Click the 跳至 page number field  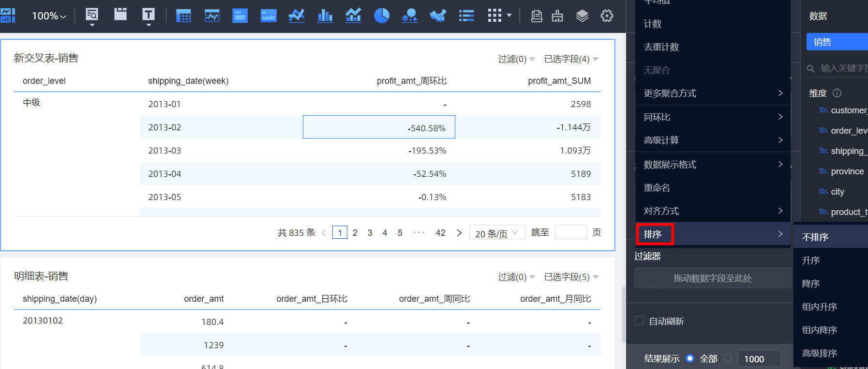[x=570, y=232]
